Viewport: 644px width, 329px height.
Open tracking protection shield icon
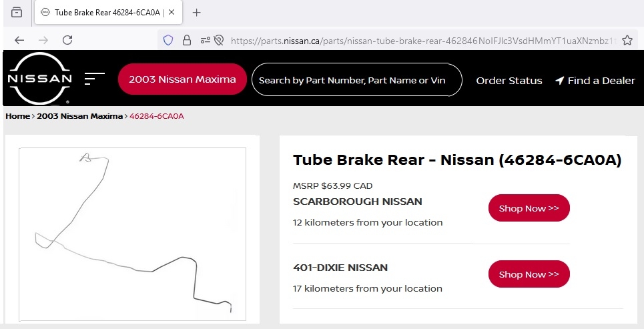tap(168, 40)
